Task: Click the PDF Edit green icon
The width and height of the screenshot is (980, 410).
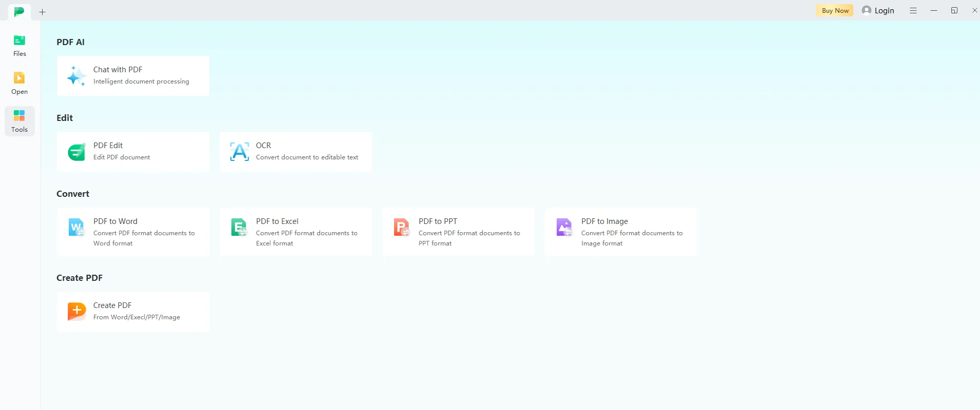Action: (x=76, y=152)
